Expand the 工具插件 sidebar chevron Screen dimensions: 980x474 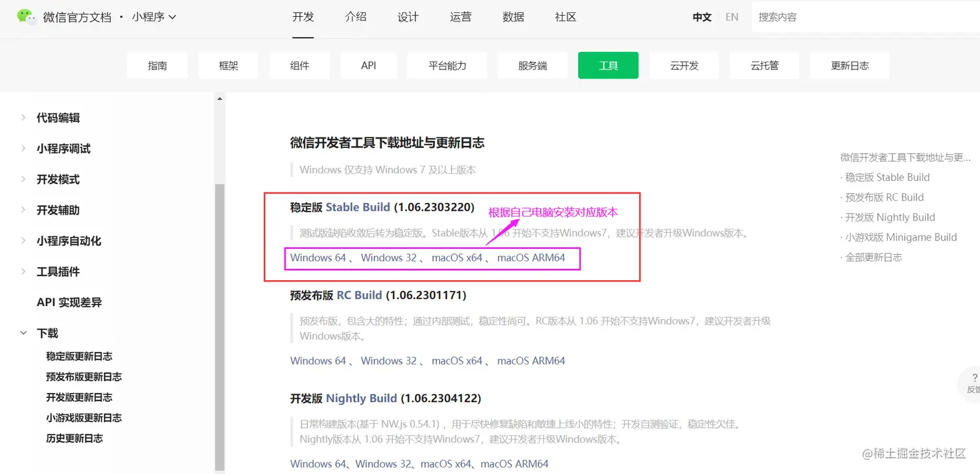(x=23, y=272)
